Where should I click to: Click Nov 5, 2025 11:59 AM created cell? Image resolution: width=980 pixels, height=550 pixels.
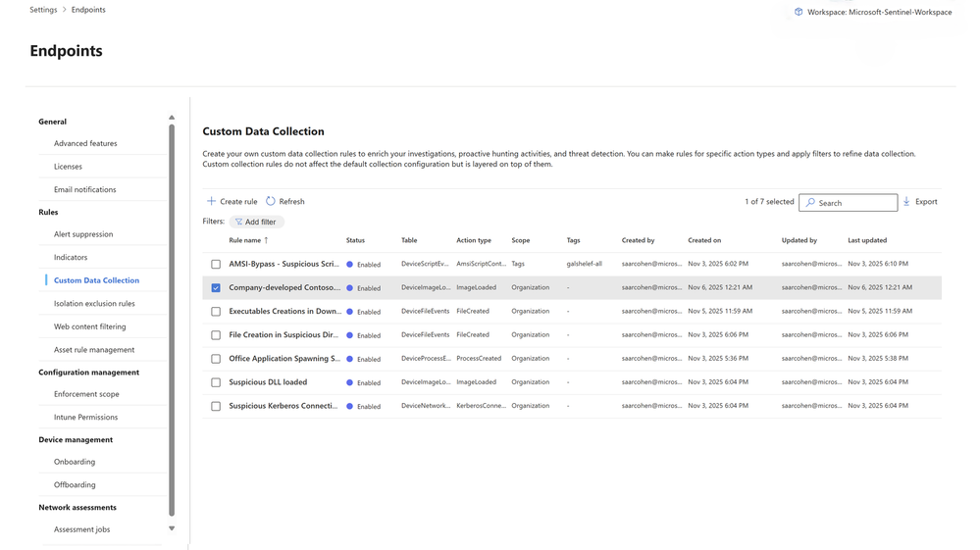(x=720, y=311)
